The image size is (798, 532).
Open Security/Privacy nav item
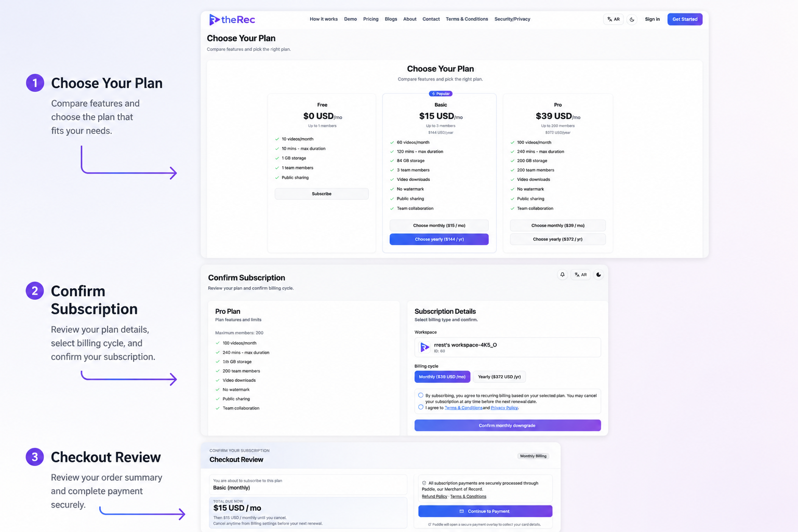point(512,19)
